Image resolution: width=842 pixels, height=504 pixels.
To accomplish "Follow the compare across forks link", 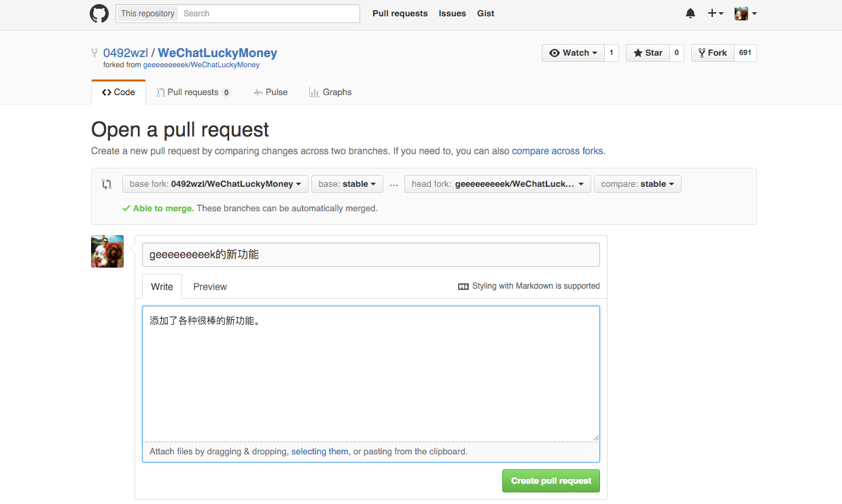I will pyautogui.click(x=557, y=151).
